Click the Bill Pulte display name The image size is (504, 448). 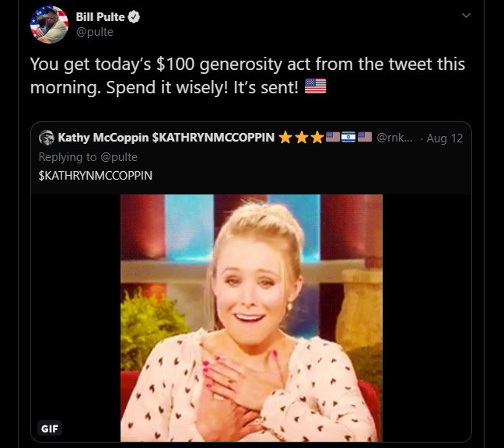pos(100,16)
